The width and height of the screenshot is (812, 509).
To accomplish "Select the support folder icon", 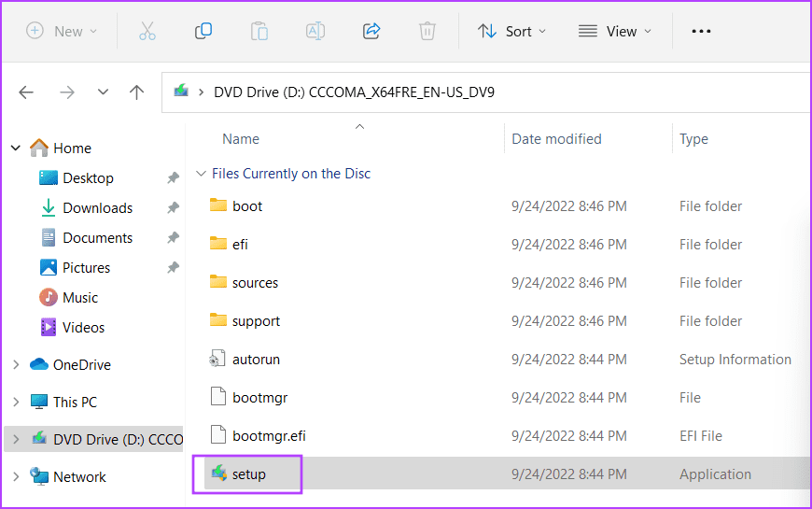I will pos(218,320).
